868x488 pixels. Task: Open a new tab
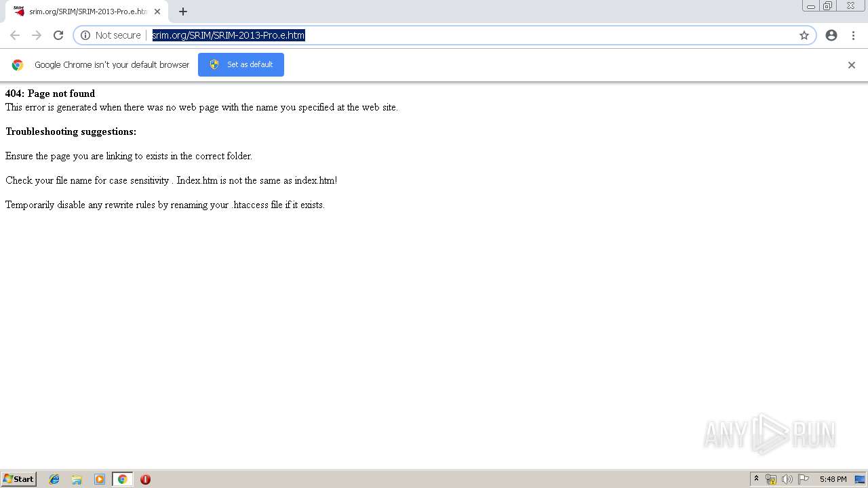[183, 12]
